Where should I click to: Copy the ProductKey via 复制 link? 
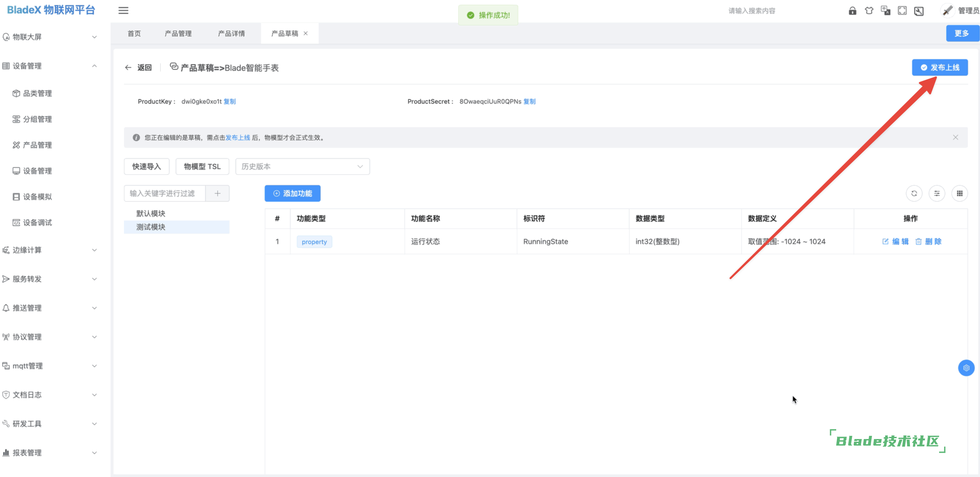(x=229, y=101)
